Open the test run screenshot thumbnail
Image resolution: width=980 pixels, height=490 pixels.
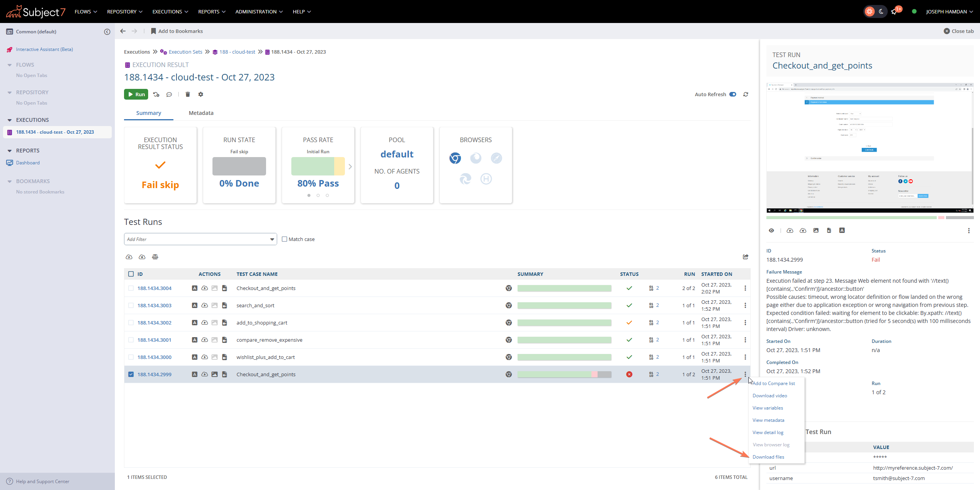tap(869, 147)
